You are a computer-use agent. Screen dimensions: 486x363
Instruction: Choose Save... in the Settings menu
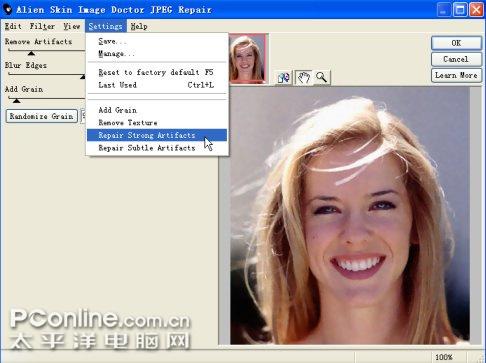coord(157,41)
